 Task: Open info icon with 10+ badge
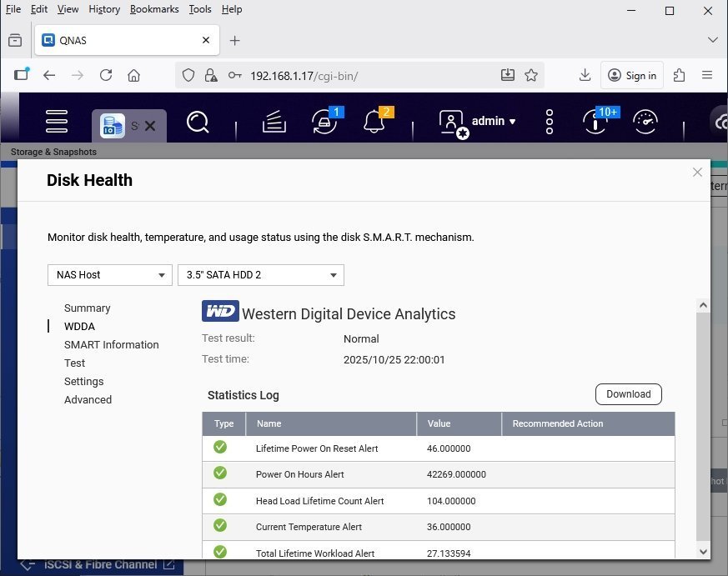click(595, 122)
